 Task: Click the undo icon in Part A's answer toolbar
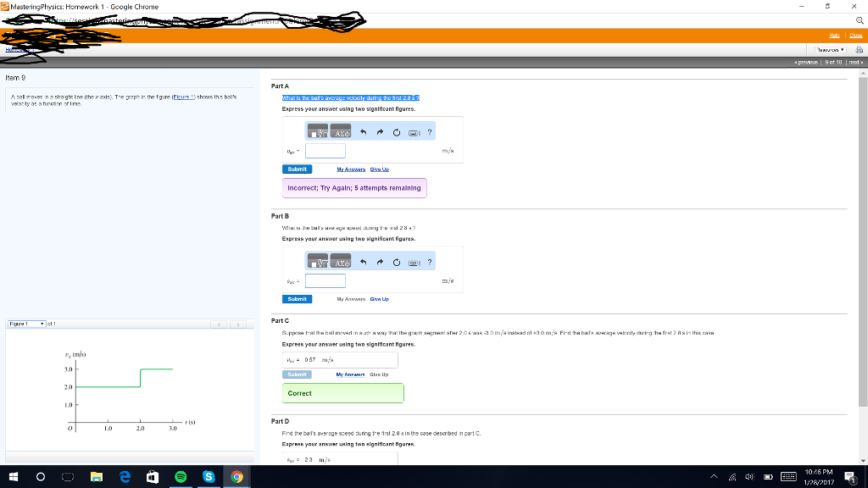click(x=363, y=131)
